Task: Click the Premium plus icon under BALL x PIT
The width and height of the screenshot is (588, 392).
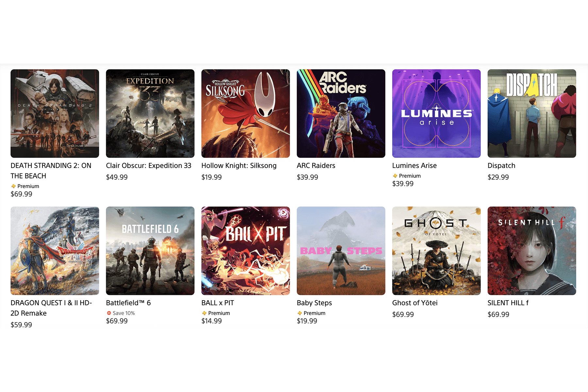Action: pos(204,313)
